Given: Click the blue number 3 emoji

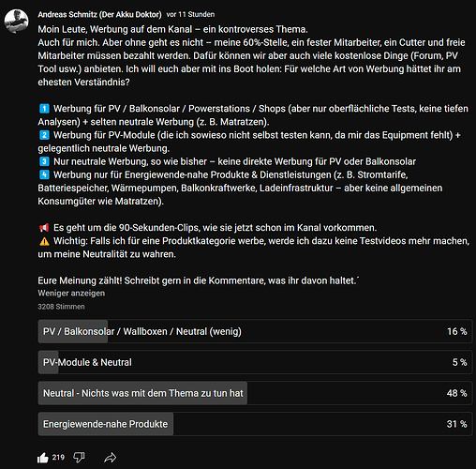Looking at the screenshot, I should point(44,161).
